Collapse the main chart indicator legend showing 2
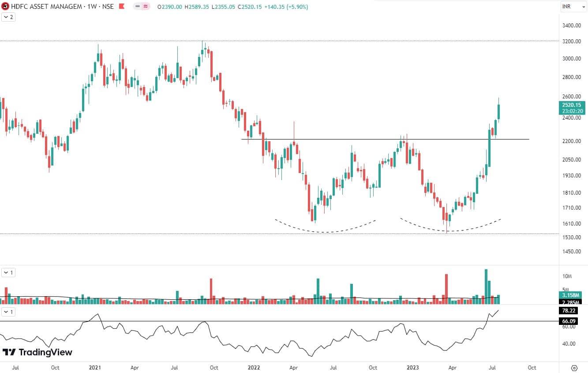The height and width of the screenshot is (373, 588). click(8, 17)
